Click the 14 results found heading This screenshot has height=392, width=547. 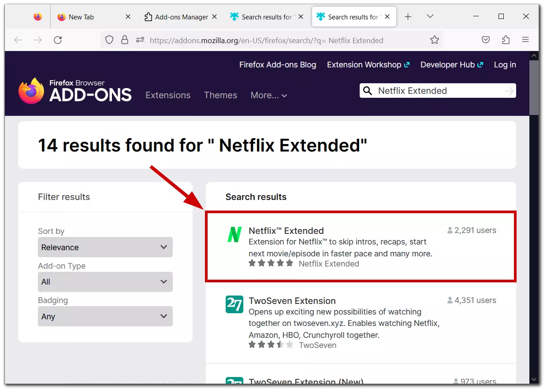coord(203,145)
